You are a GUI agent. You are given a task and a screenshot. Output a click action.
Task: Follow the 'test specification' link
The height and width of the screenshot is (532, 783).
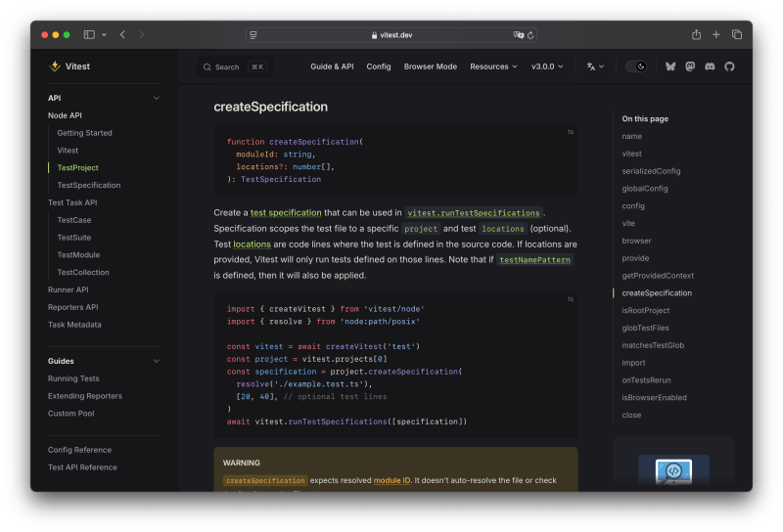[286, 212]
